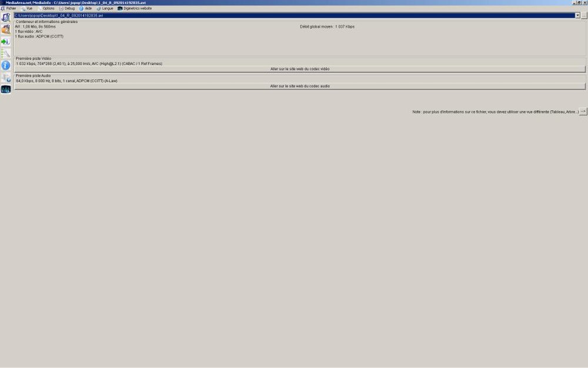The height and width of the screenshot is (368, 588).
Task: Open the Vue menu
Action: click(x=26, y=8)
